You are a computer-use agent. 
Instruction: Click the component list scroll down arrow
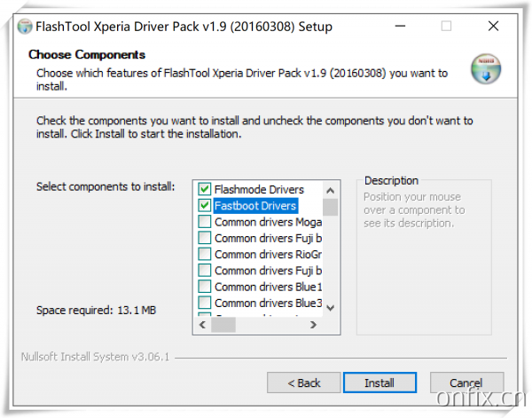[330, 307]
